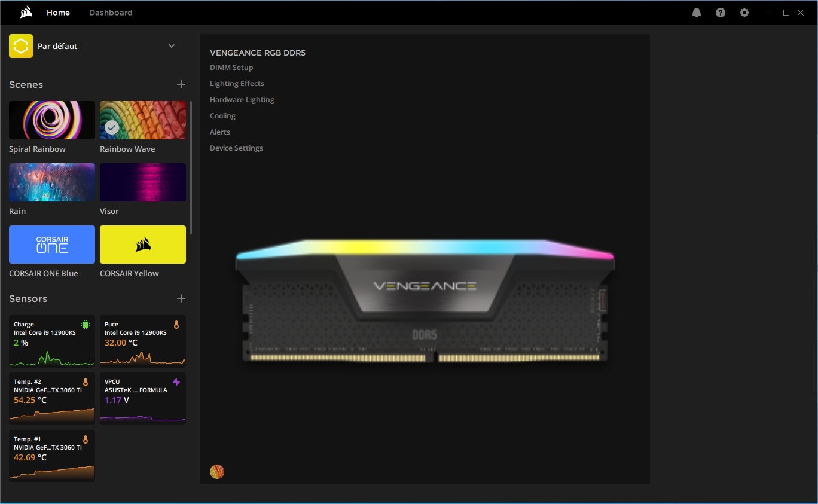Click the Par défaut profile name
This screenshot has width=818, height=504.
point(57,46)
